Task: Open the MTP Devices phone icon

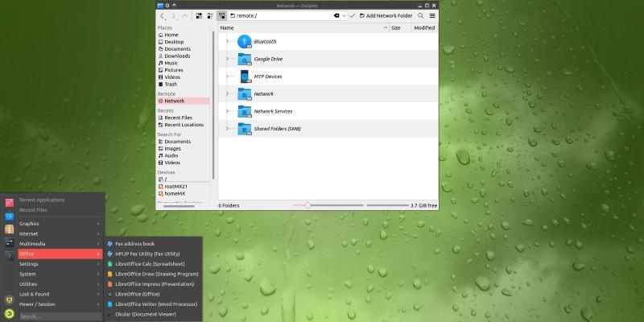Action: pyautogui.click(x=245, y=76)
